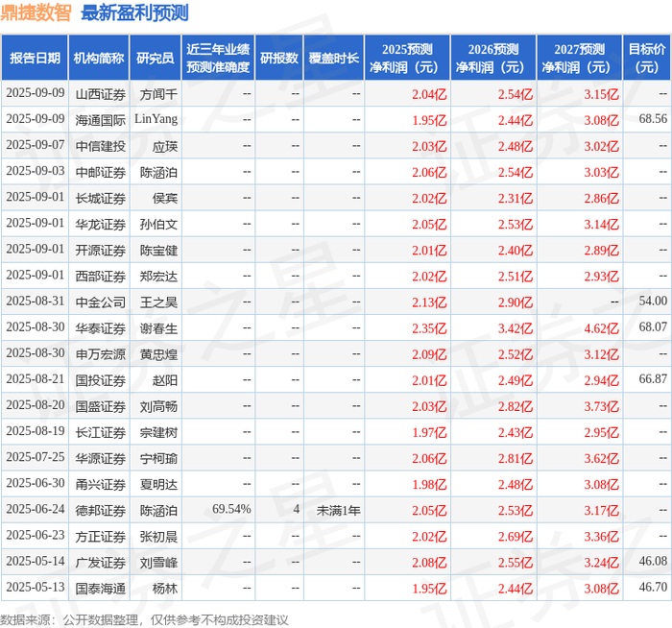
Task: Click the 长城证券 institution cell
Action: coord(100,199)
